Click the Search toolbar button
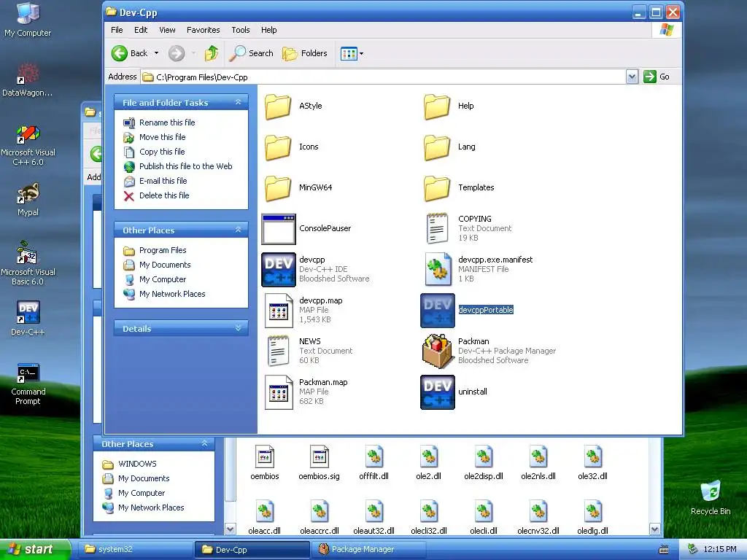The image size is (747, 560). coord(251,53)
